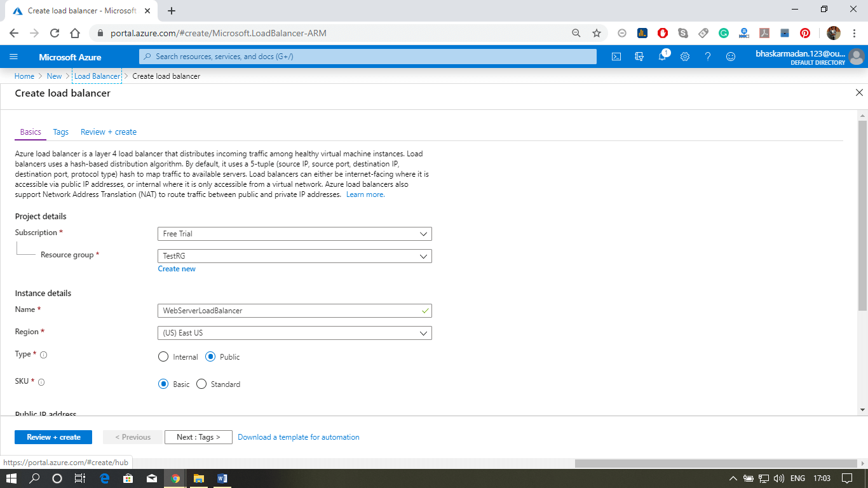Click the Skype extension icon

[x=683, y=33]
